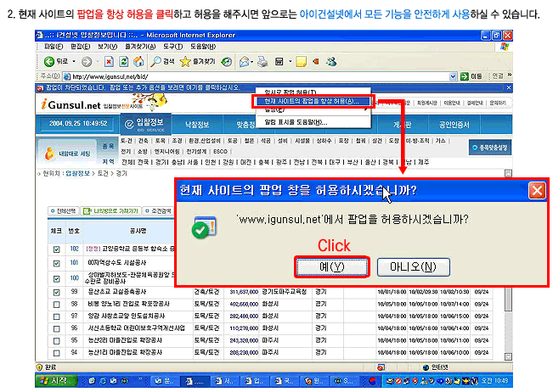553x392 pixels.
Task: Click the 이동 Go button
Action: pos(471,76)
